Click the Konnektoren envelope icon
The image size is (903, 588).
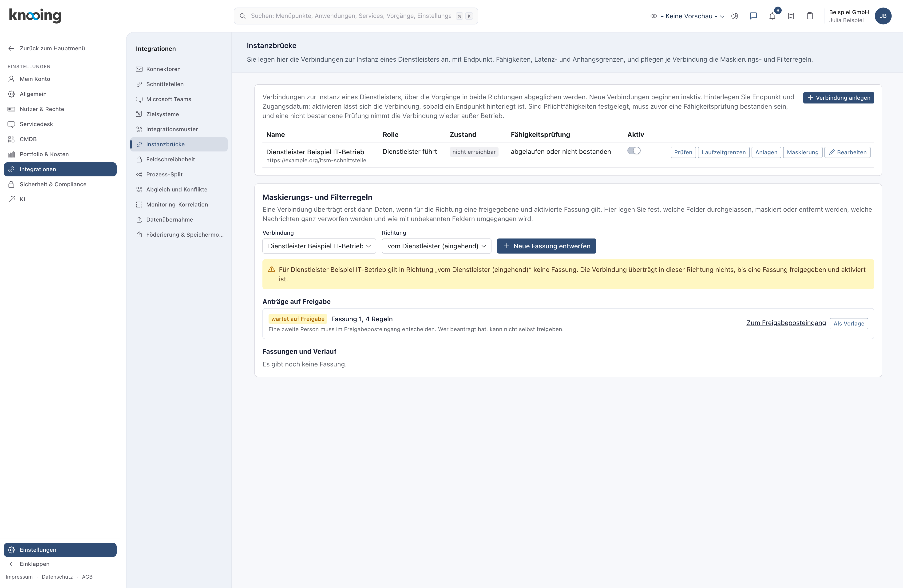pyautogui.click(x=139, y=69)
